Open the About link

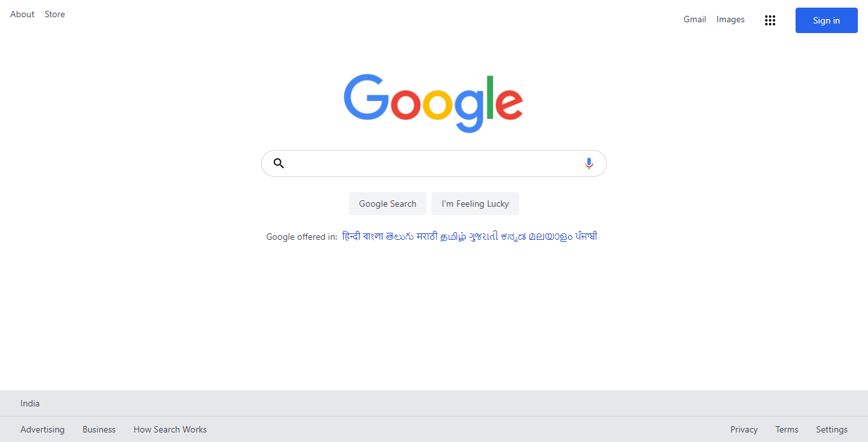click(22, 14)
